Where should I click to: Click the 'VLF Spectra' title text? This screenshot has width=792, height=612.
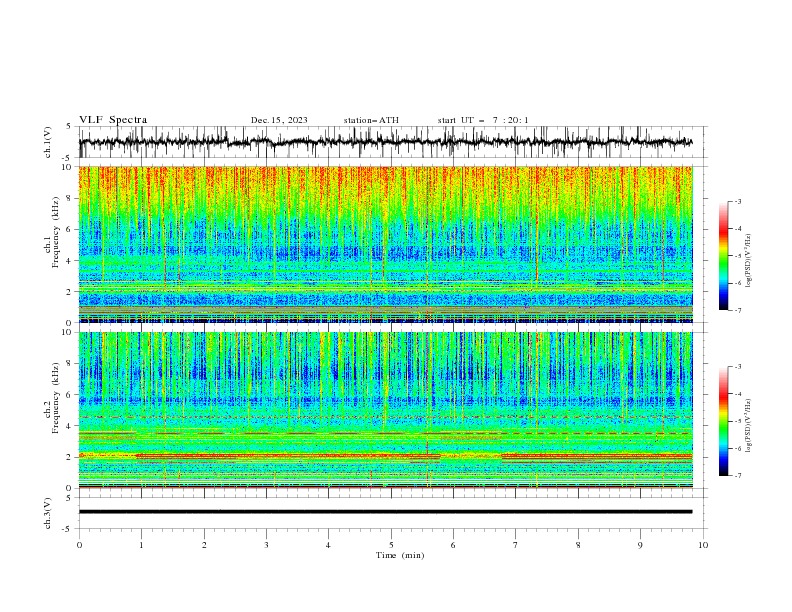click(113, 120)
